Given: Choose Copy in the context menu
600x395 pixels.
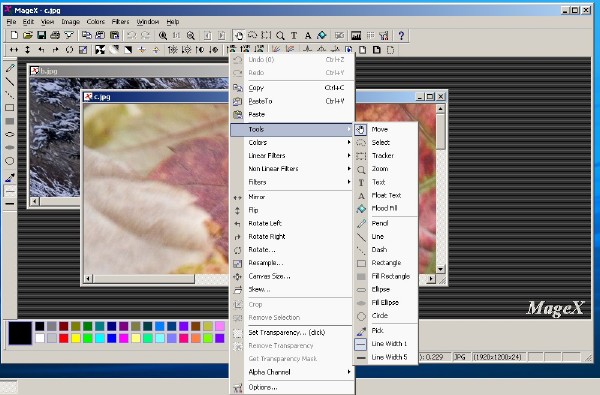Looking at the screenshot, I should pos(292,88).
